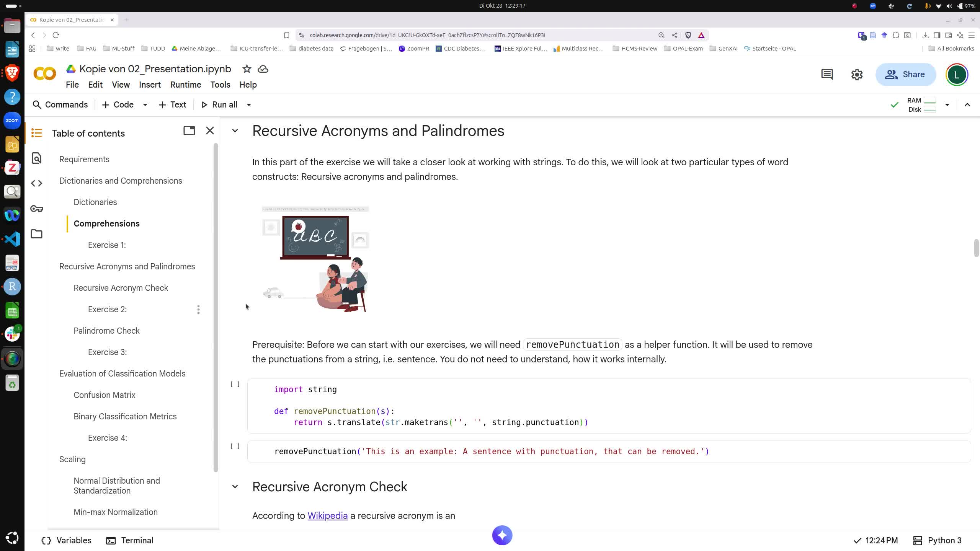980x551 pixels.
Task: Open the Terminal panel
Action: coord(130,540)
